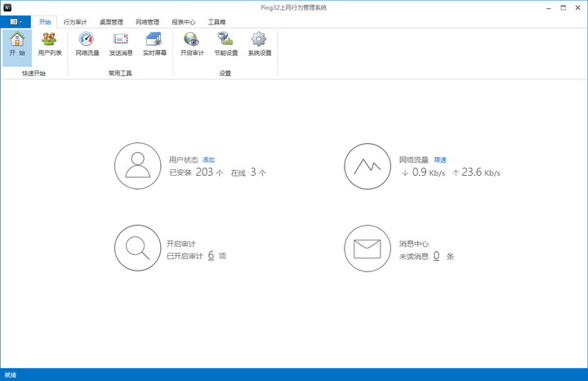This screenshot has width=588, height=381.
Task: Open the 用户列表 user list
Action: click(x=50, y=44)
